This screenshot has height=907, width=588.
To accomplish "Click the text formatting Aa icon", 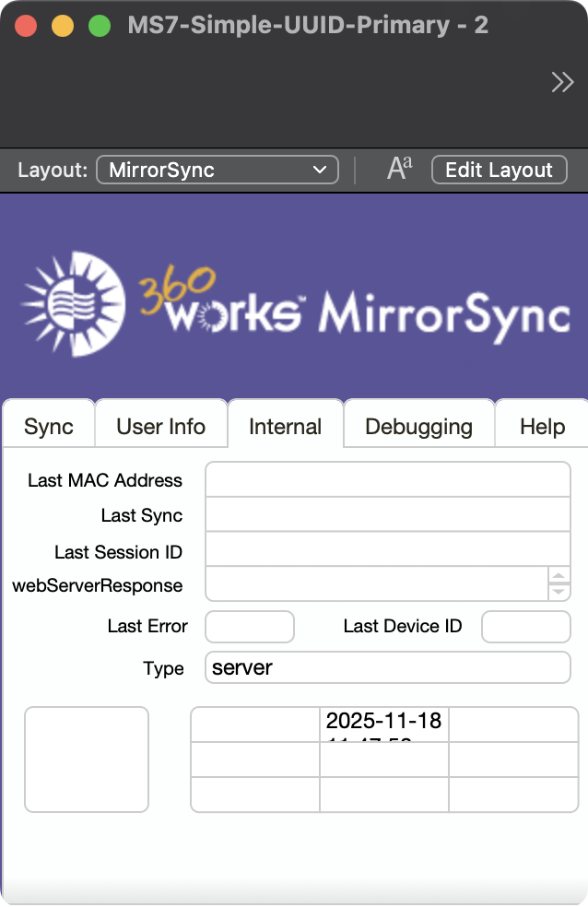I will [399, 169].
